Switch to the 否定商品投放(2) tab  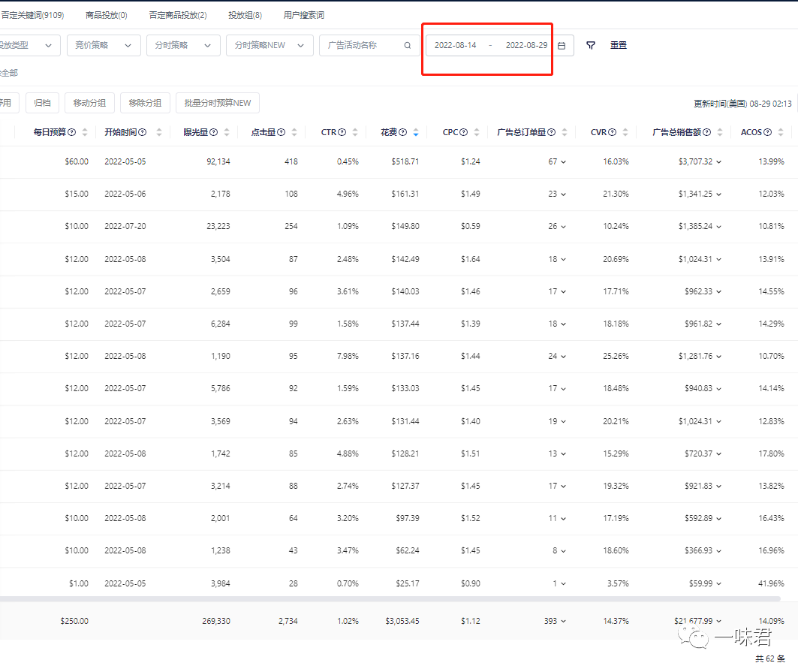tap(178, 15)
